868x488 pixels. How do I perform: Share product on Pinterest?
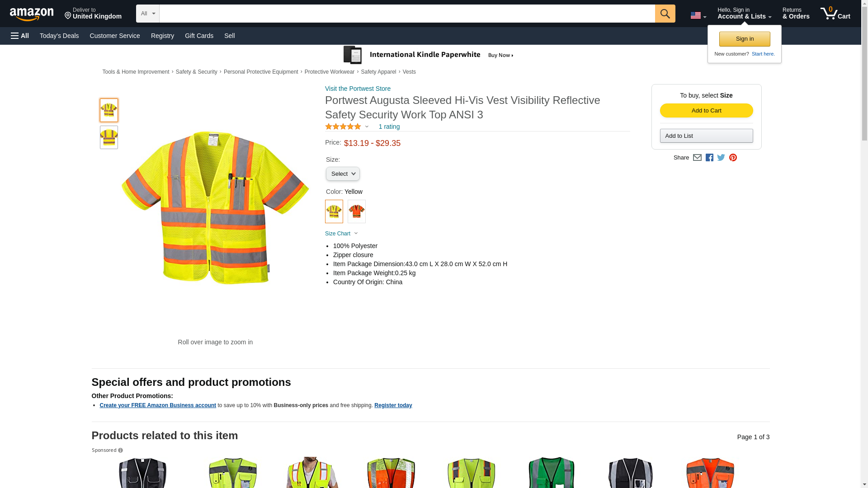[x=733, y=158]
